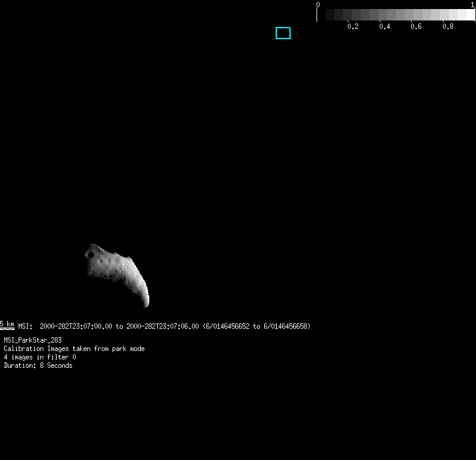
Task: Click the 'Calibration Images taken from park mode' text
Action: click(x=74, y=349)
